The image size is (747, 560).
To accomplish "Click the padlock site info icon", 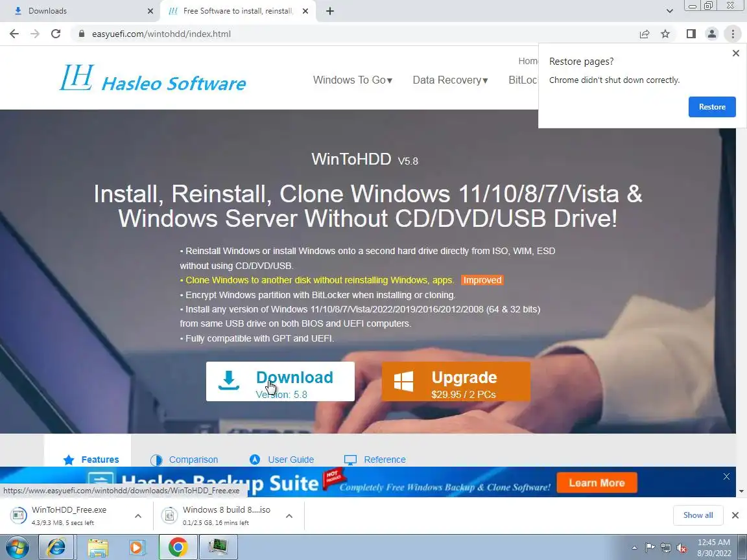I will [82, 34].
